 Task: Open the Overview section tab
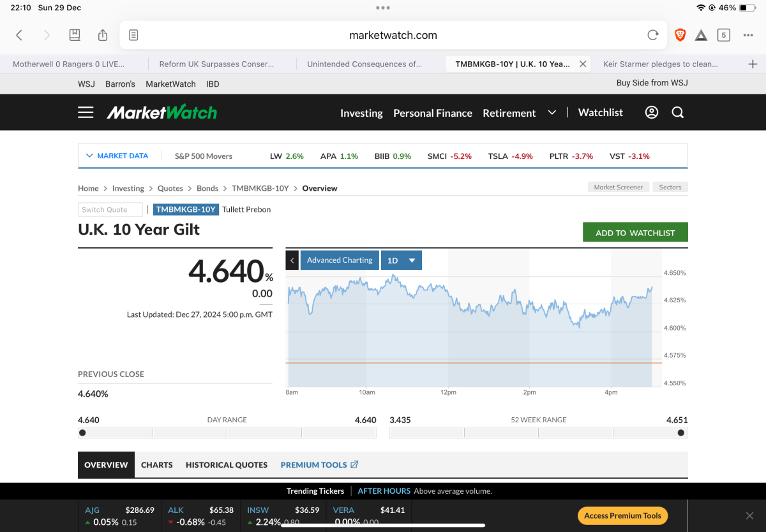click(106, 465)
